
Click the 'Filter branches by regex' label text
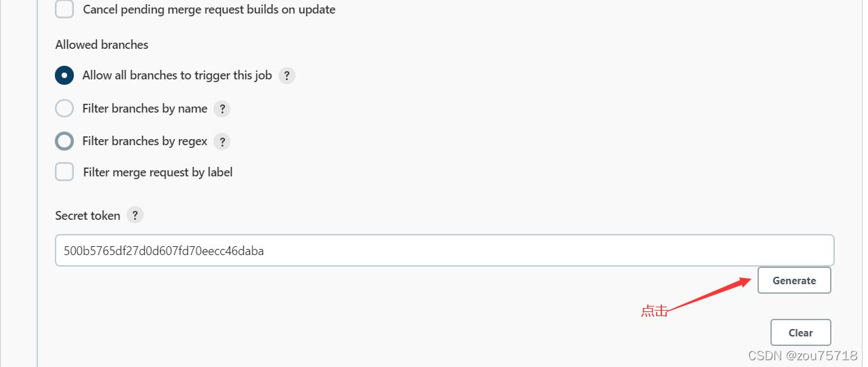pyautogui.click(x=145, y=141)
